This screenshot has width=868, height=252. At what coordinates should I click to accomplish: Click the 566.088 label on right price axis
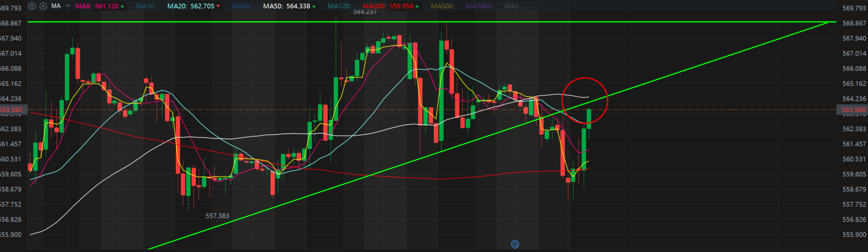point(854,69)
